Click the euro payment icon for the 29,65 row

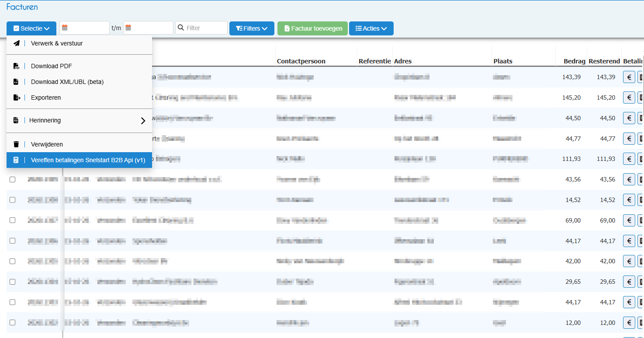coord(629,282)
